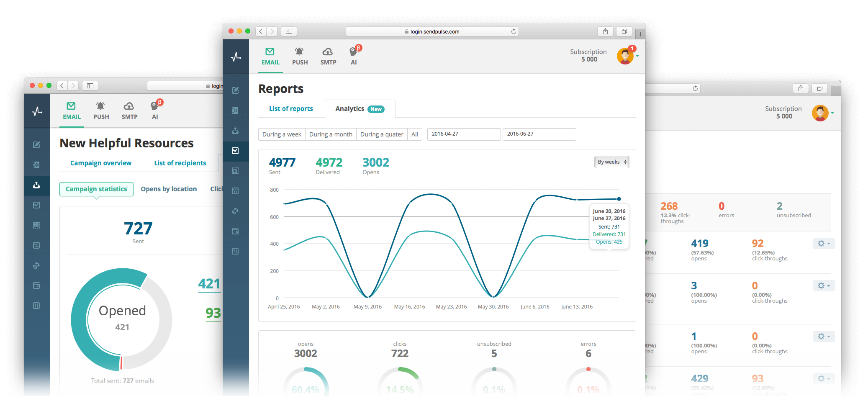Screen dimensions: 868x396
Task: Open the gear menu in the 429 opens row
Action: pos(824,378)
